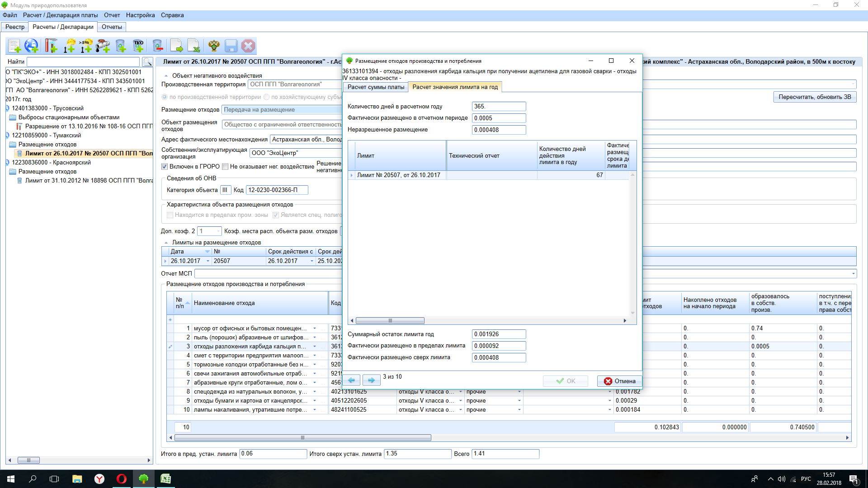Click the floppy disk save icon
Screen dimensions: 868x488
tap(231, 46)
